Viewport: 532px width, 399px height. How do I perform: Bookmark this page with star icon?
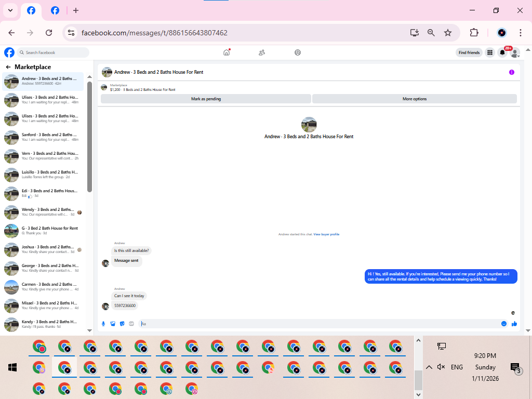point(448,33)
